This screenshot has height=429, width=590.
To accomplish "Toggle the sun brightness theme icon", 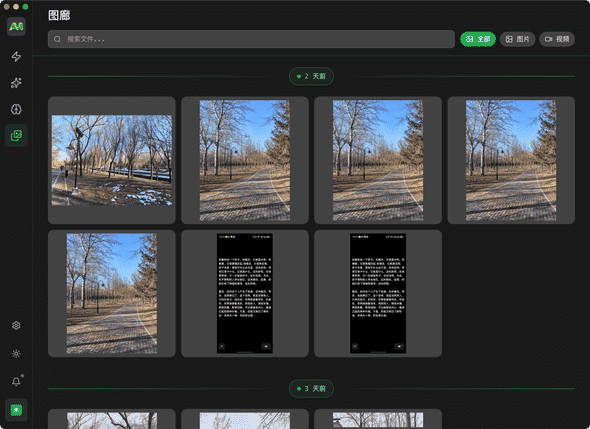I will (16, 353).
